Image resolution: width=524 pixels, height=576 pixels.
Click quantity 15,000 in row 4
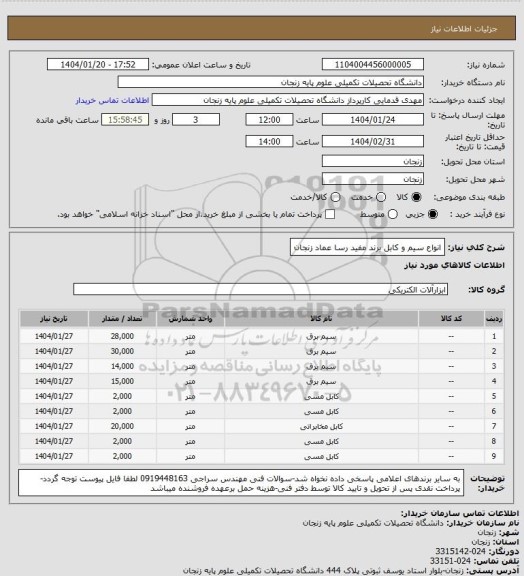(x=122, y=382)
